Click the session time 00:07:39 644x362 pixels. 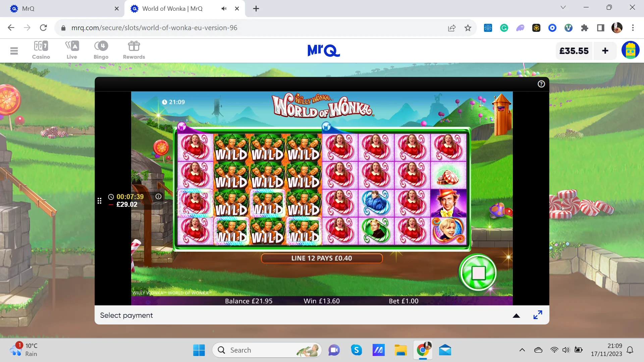(130, 197)
